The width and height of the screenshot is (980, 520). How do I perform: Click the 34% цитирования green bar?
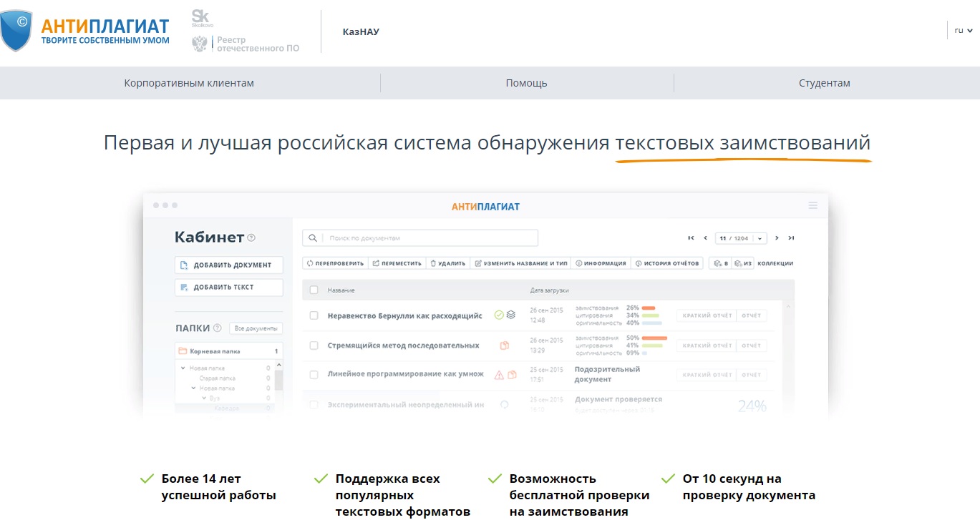651,315
